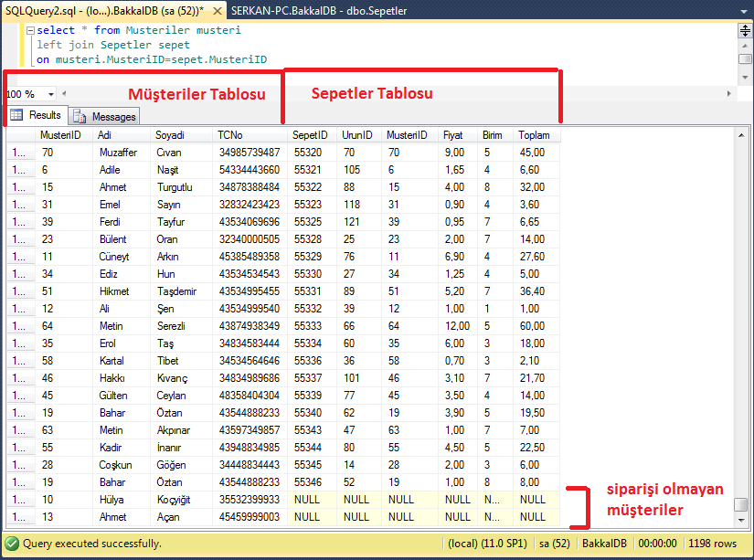Select the cell 'Açan'

tap(181, 517)
